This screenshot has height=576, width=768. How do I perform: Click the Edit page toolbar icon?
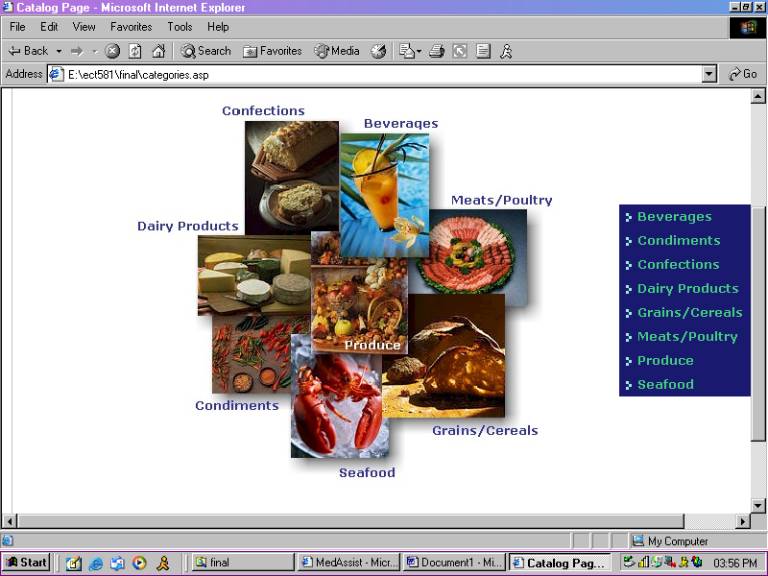[x=459, y=51]
